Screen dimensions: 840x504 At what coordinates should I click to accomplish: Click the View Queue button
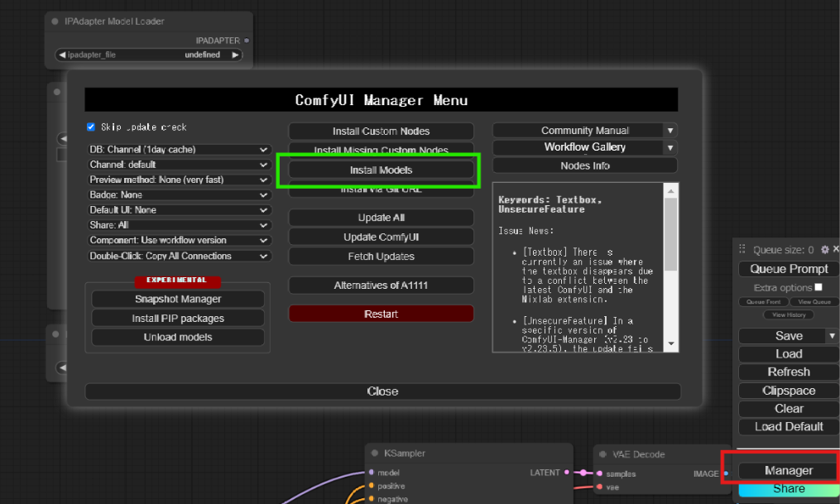coord(814,302)
